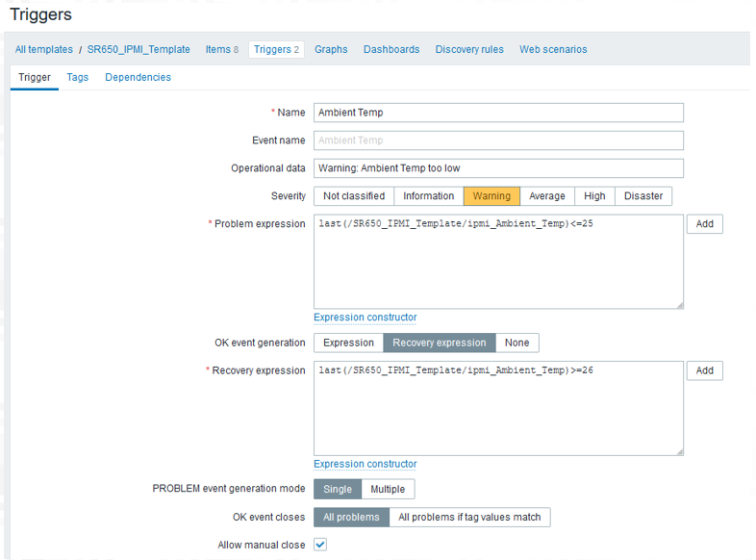Choose Information severity

point(429,196)
